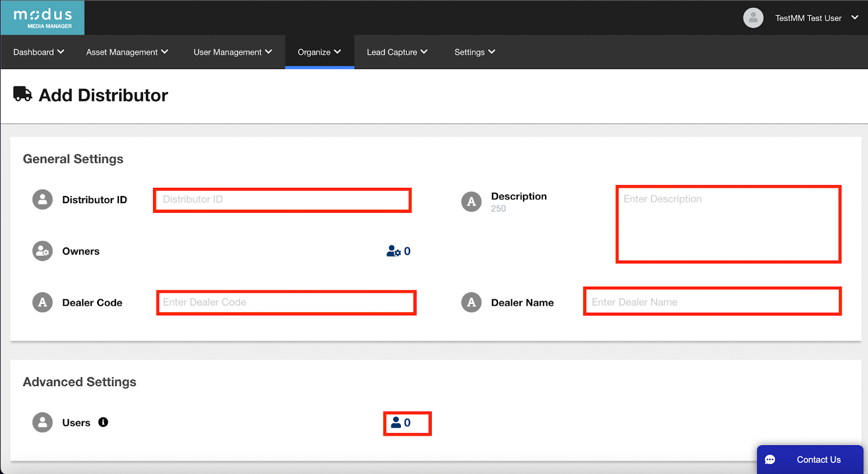Image resolution: width=868 pixels, height=474 pixels.
Task: Click the Dealer Code label
Action: (92, 303)
